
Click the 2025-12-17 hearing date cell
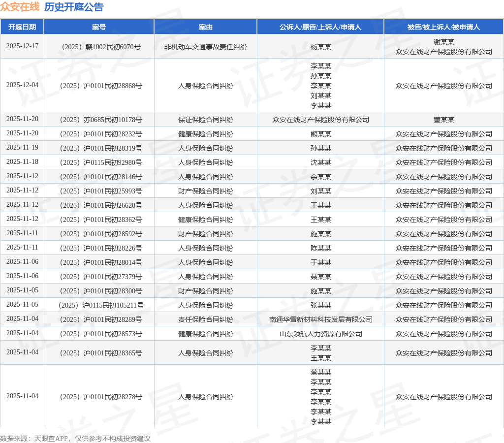pyautogui.click(x=22, y=46)
